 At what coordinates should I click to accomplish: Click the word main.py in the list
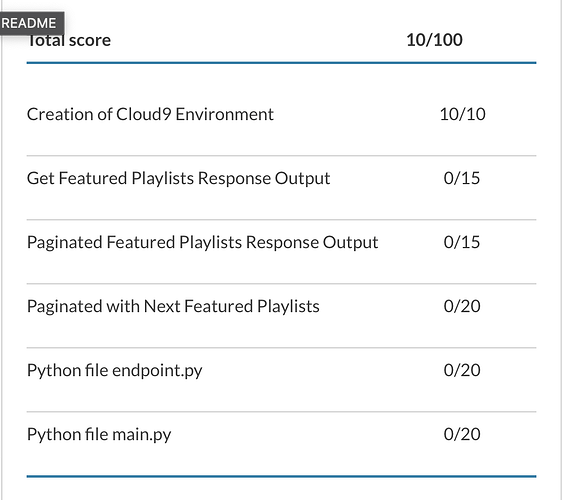pyautogui.click(x=142, y=435)
